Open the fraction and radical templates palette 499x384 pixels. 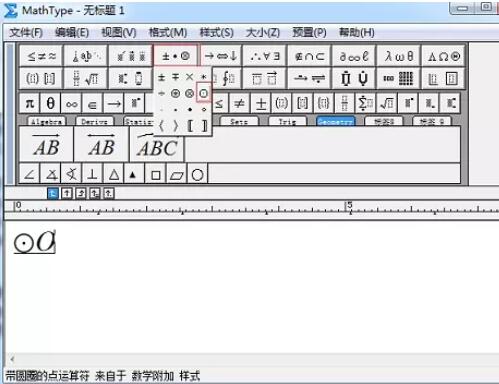coord(86,79)
